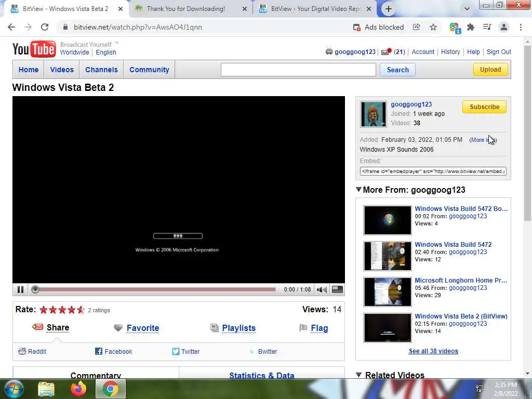Give the video a one star rating
The image size is (532, 399).
click(x=44, y=310)
